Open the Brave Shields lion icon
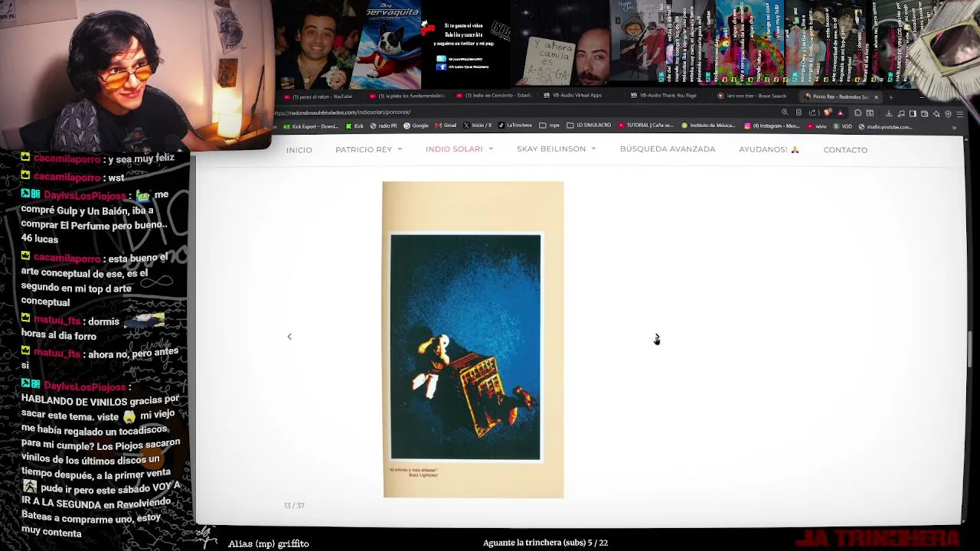This screenshot has width=980, height=551. pyautogui.click(x=827, y=112)
